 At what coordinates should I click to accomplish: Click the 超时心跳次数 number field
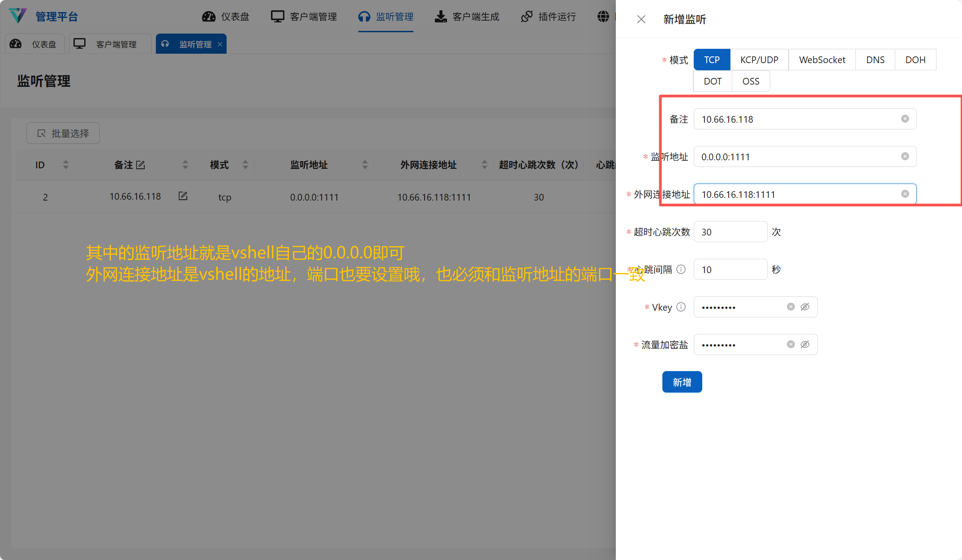click(730, 232)
